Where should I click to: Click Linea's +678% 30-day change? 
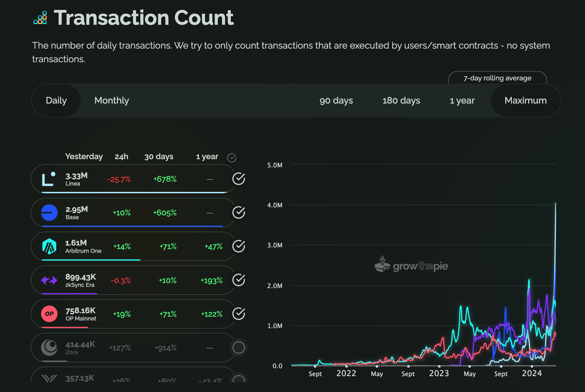165,179
